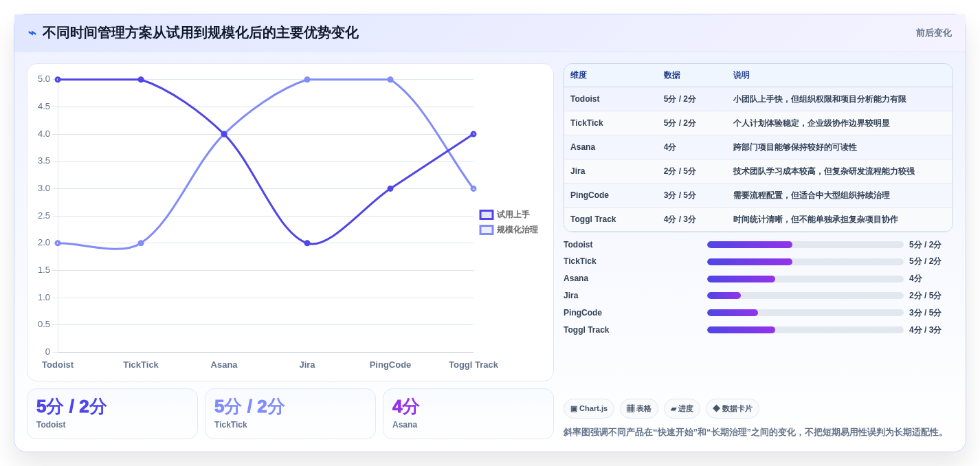
Task: Click the TickTick table row name
Action: (x=587, y=123)
